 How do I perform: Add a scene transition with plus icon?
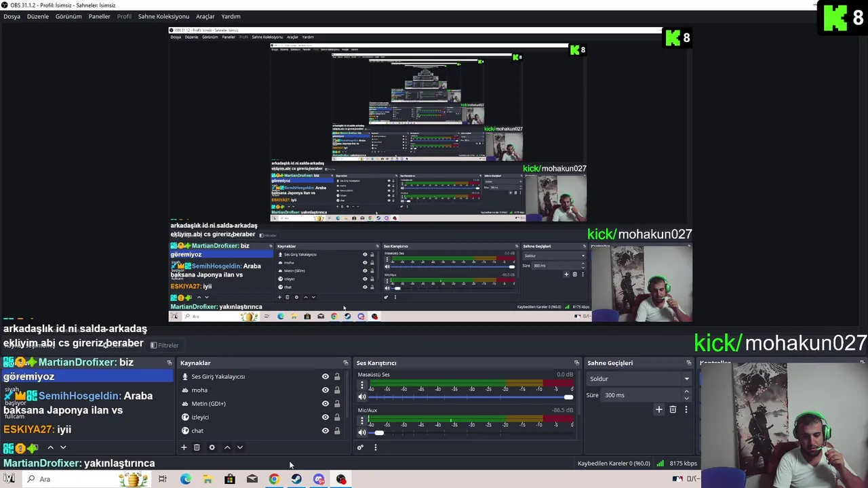(658, 409)
